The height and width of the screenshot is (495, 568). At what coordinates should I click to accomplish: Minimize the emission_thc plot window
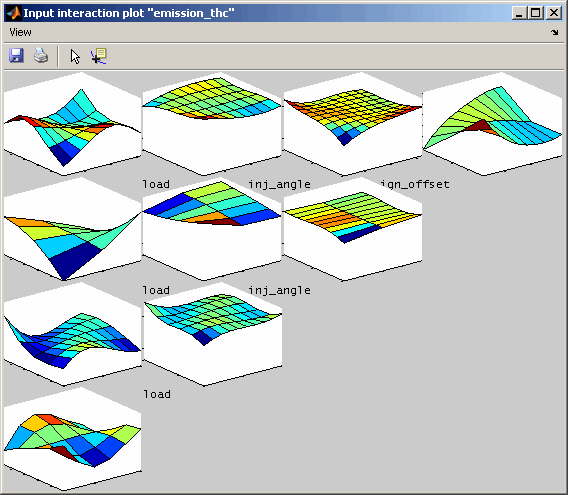click(519, 13)
